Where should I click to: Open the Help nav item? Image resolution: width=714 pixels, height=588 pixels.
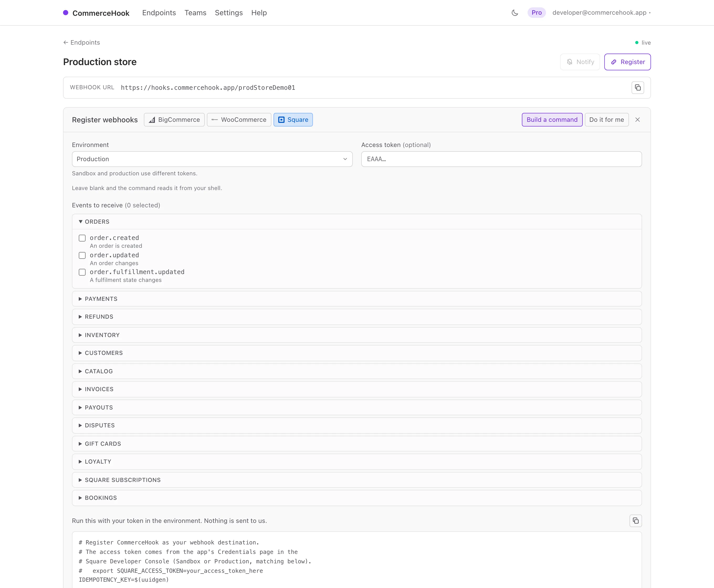259,13
